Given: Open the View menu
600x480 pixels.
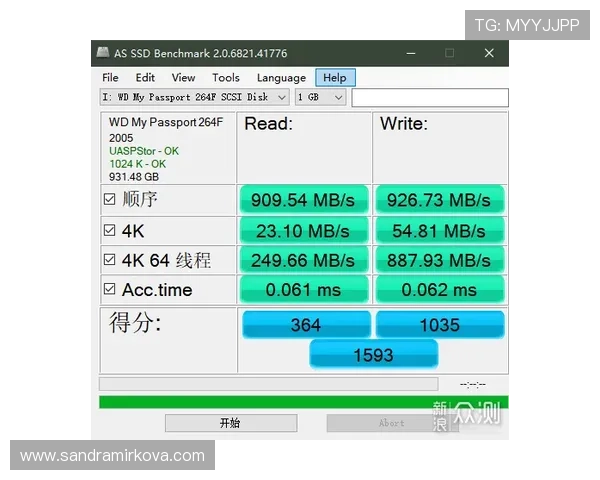Looking at the screenshot, I should (183, 77).
